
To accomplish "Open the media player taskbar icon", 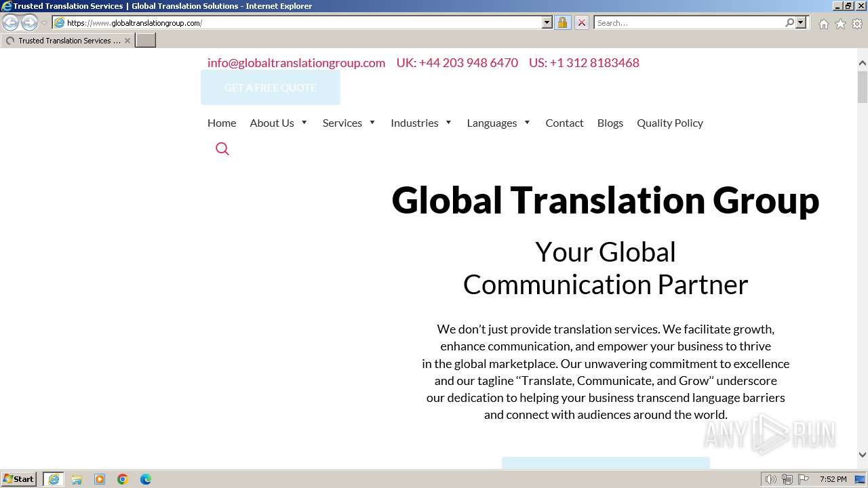I will [x=100, y=479].
